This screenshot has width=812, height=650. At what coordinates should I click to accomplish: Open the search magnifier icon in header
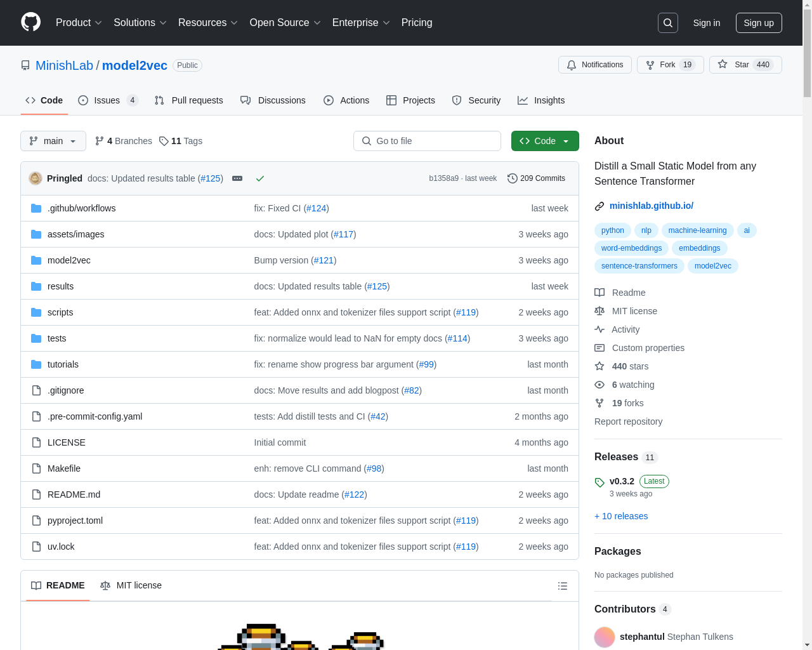point(668,23)
